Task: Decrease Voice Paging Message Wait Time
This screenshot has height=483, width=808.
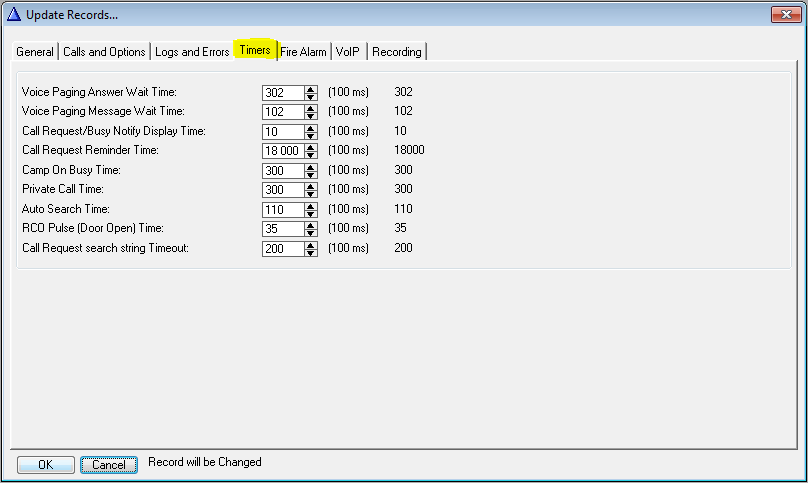Action: tap(311, 115)
